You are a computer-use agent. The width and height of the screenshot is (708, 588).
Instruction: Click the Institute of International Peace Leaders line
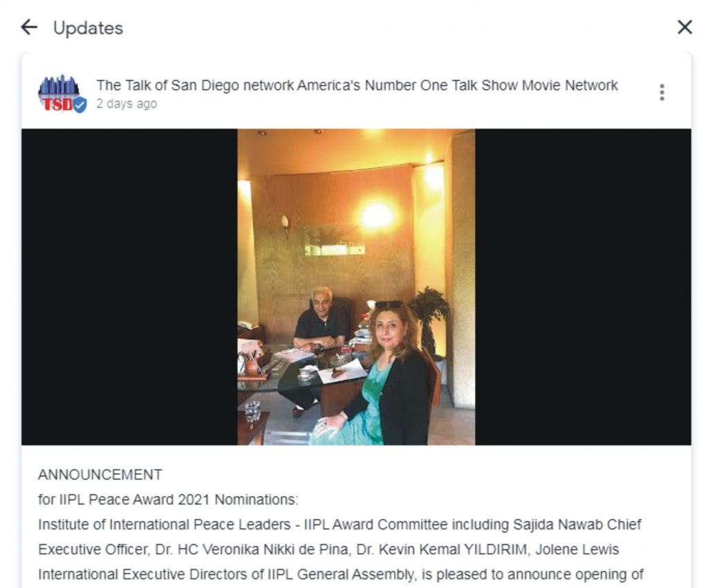point(339,524)
